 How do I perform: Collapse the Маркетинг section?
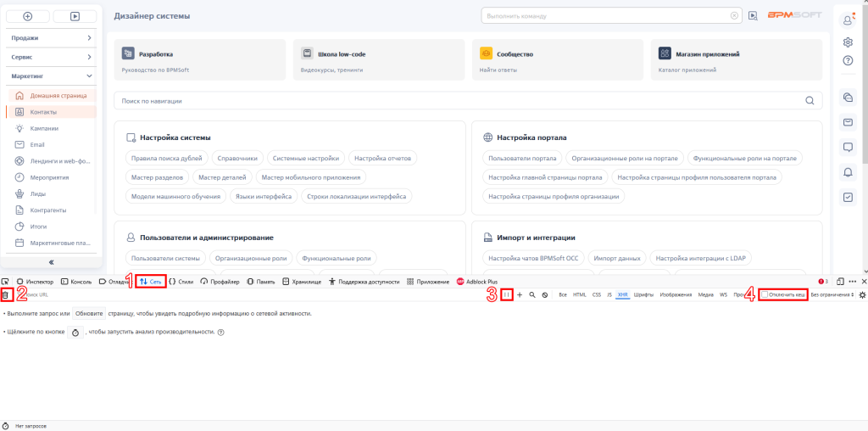click(52, 76)
